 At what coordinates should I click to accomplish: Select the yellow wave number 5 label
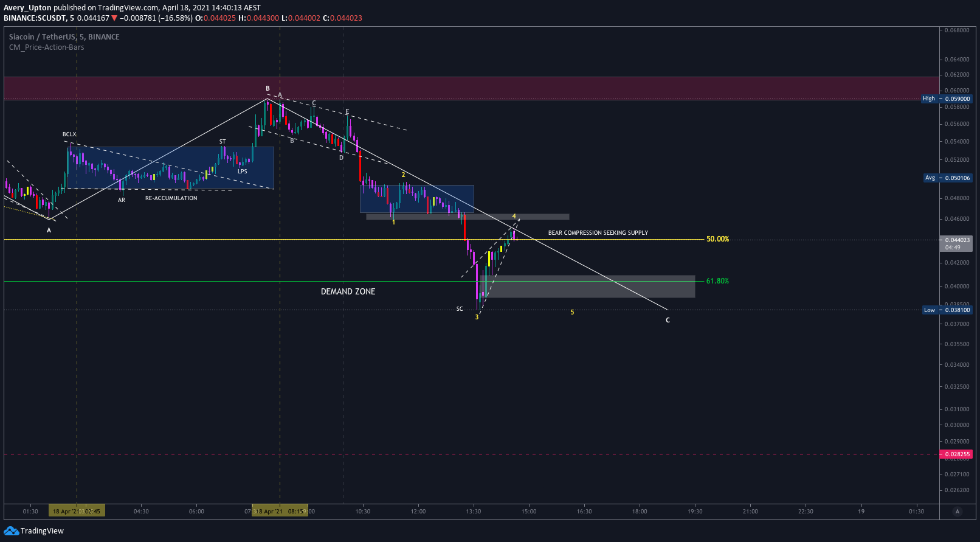tap(572, 312)
